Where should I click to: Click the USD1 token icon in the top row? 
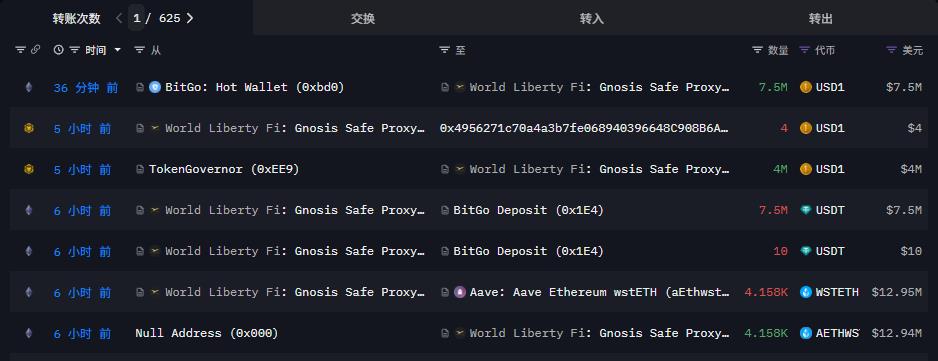[806, 87]
